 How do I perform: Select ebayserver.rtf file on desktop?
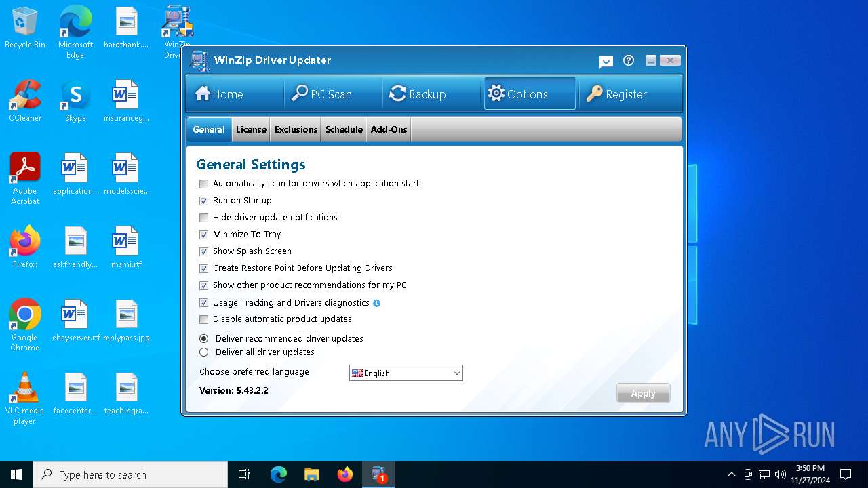pos(75,321)
